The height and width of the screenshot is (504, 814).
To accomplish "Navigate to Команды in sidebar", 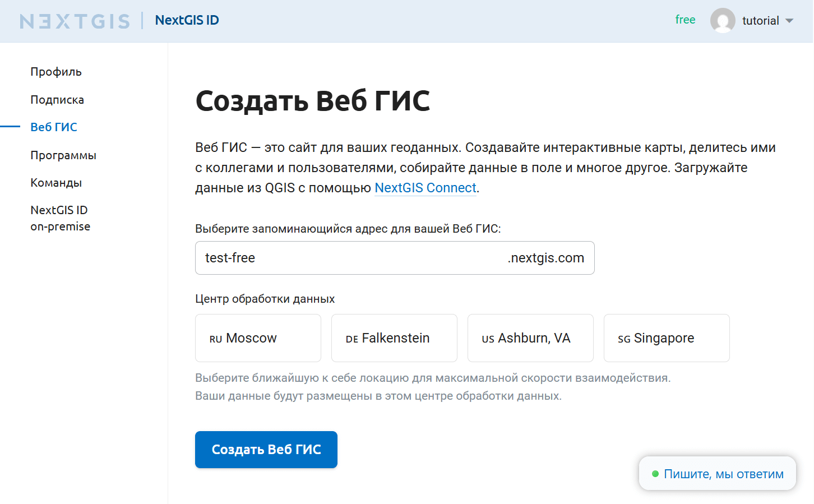I will click(56, 183).
